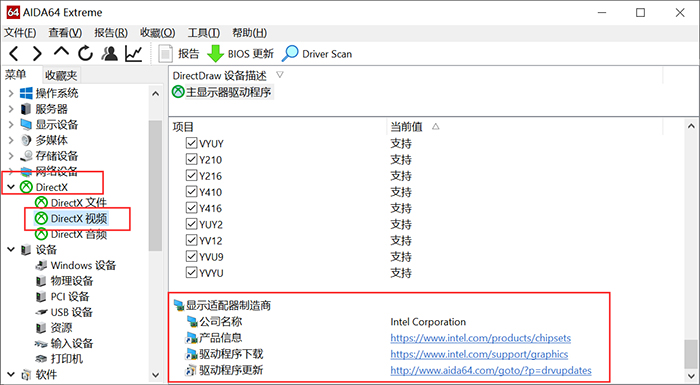Select the USB 设备 tree item

[64, 312]
